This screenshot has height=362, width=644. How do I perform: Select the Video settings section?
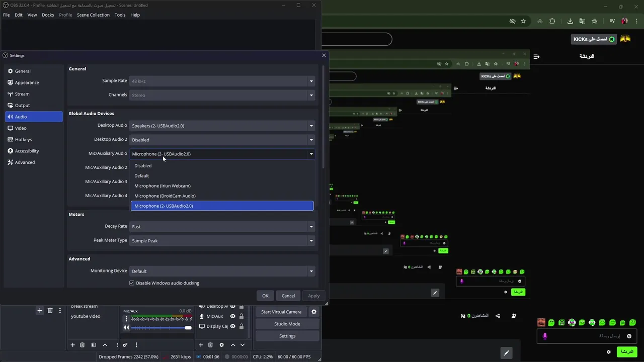[33, 128]
